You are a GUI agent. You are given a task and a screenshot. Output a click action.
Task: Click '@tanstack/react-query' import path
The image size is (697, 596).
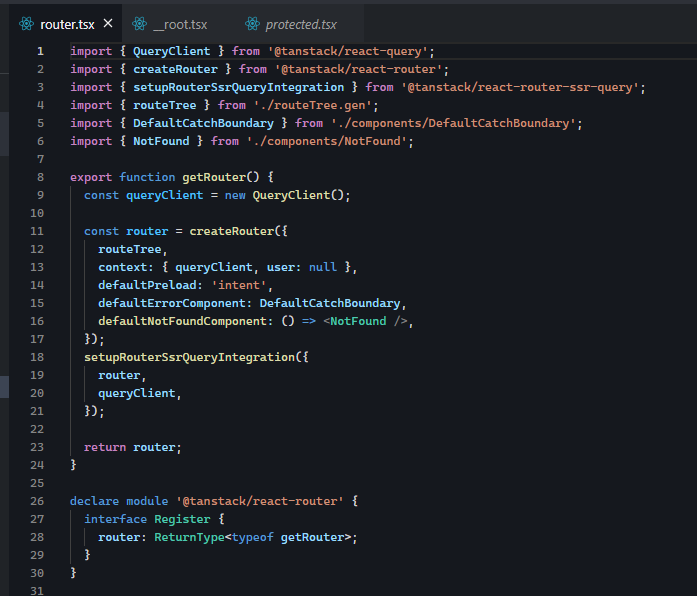[x=348, y=52]
